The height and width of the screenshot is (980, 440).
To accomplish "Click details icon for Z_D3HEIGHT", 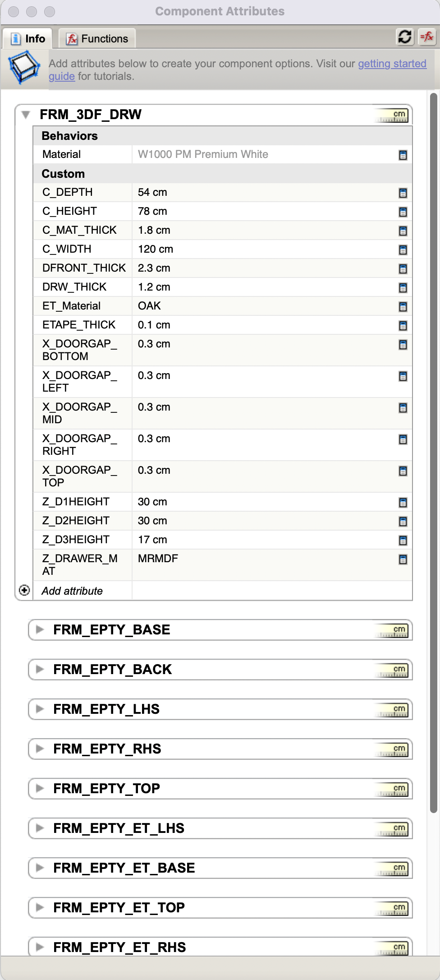I will pos(403,541).
